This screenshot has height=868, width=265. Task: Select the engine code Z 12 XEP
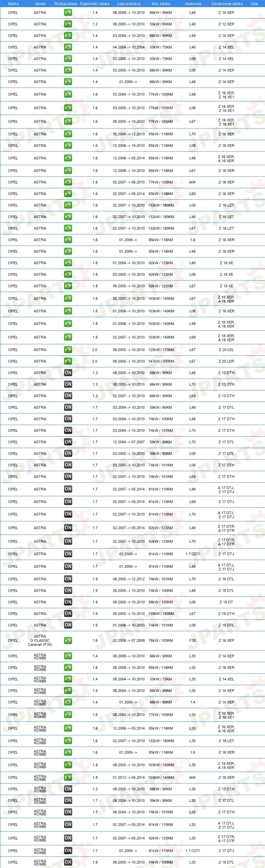click(x=226, y=24)
